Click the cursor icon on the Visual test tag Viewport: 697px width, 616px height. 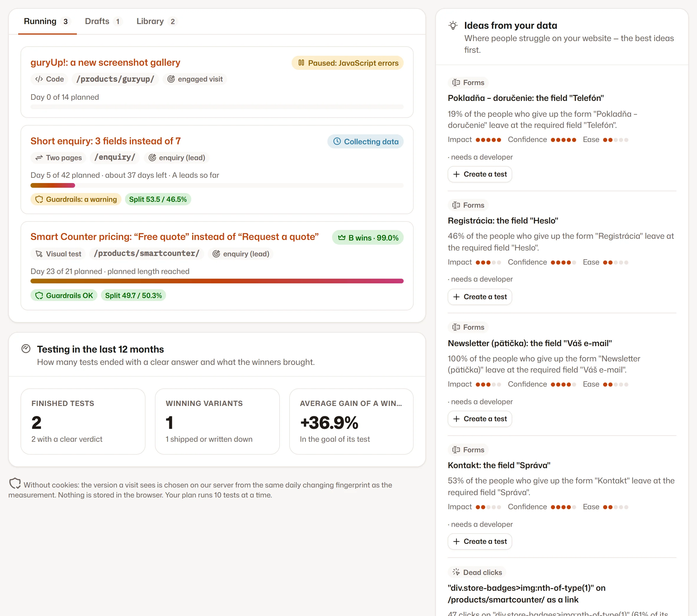pyautogui.click(x=39, y=254)
